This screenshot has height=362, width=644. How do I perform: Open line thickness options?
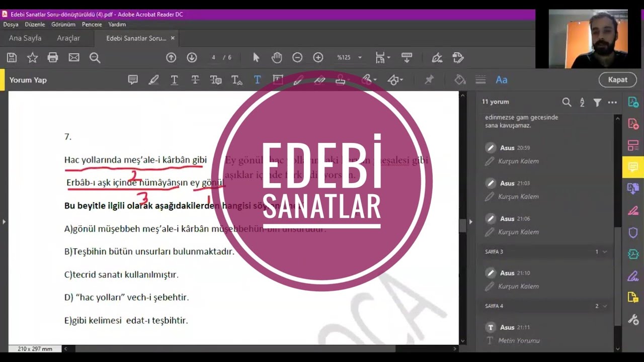coord(480,80)
